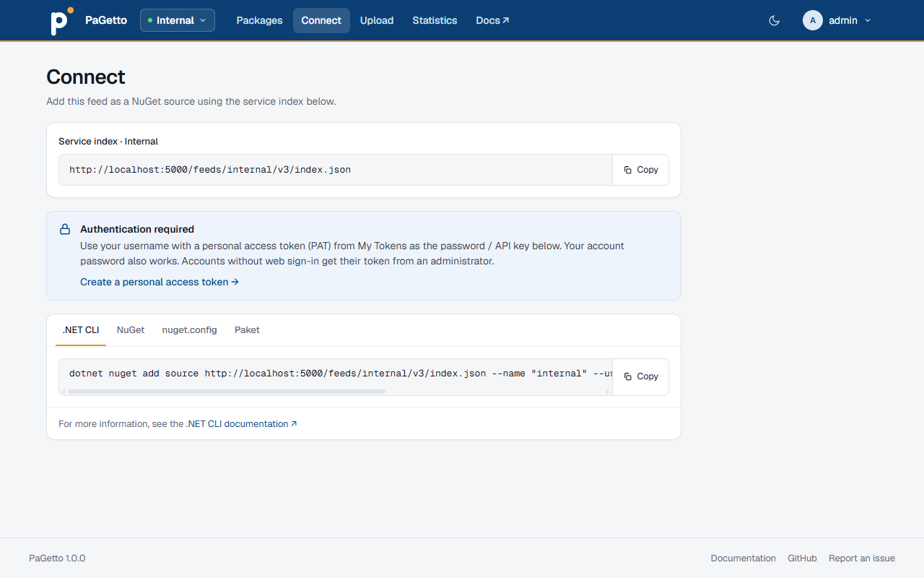
Task: Open the Documentation footer link
Action: 743,558
